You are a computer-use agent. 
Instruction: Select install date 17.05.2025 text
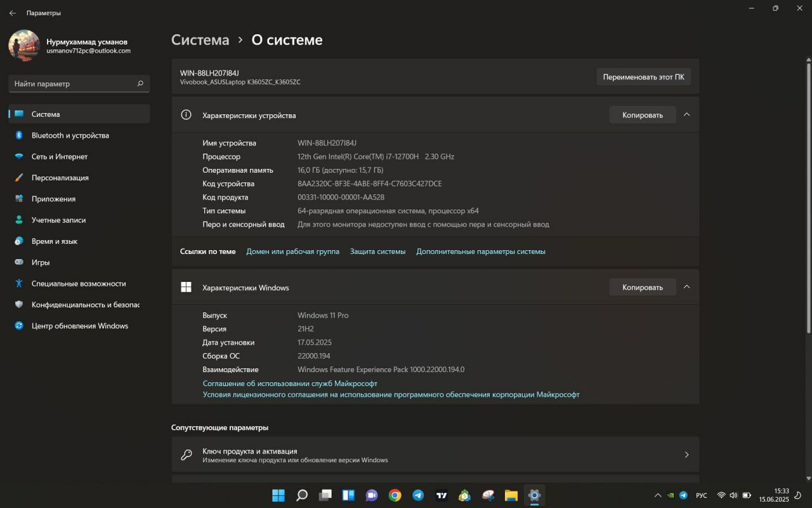tap(314, 342)
